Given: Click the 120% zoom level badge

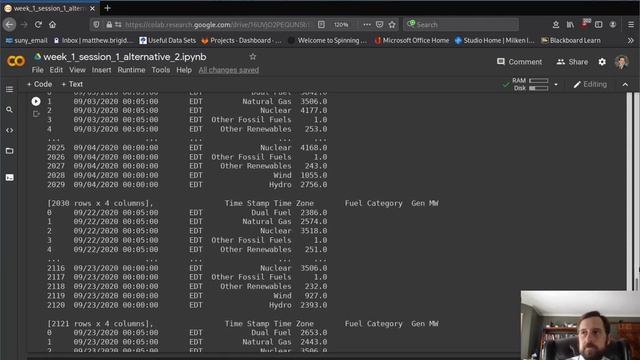Looking at the screenshot, I should click(x=341, y=24).
